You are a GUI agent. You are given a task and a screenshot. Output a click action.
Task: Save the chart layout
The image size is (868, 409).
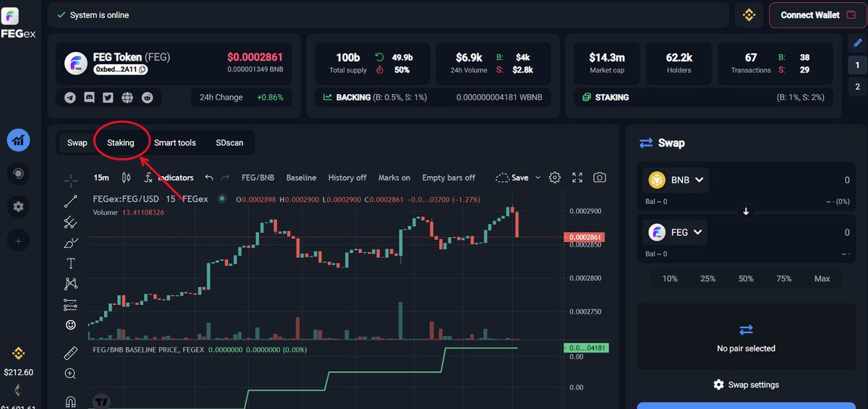click(511, 178)
